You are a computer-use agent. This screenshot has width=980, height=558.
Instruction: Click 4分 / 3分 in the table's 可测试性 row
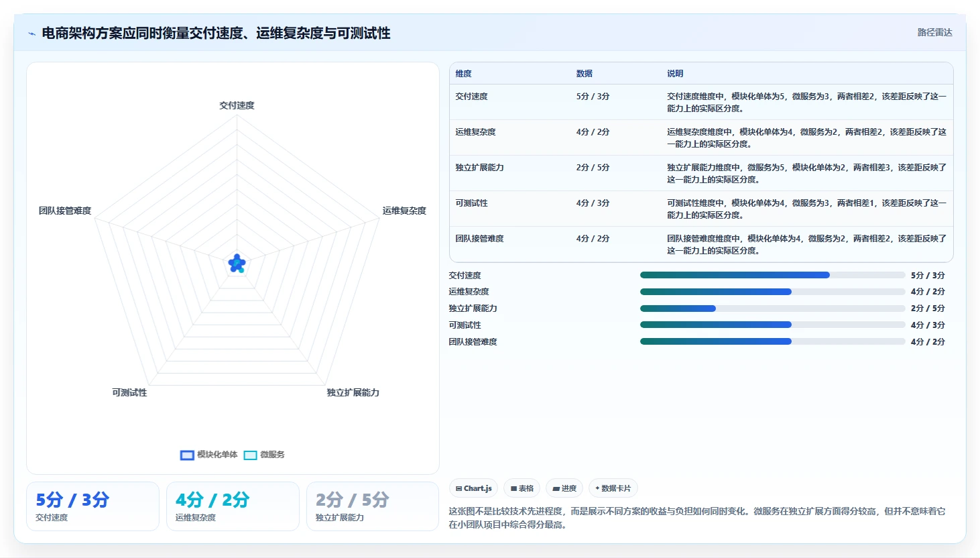(x=593, y=203)
